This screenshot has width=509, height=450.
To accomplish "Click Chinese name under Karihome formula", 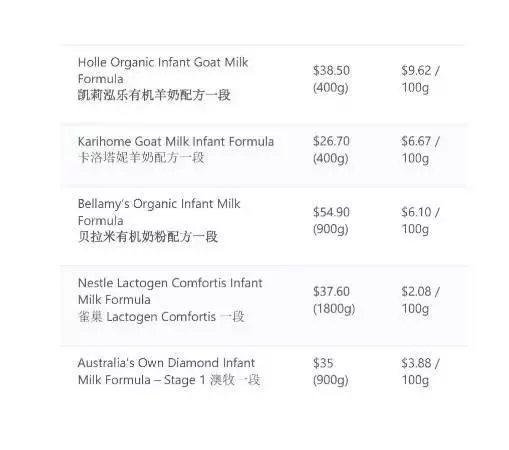I will click(141, 157).
